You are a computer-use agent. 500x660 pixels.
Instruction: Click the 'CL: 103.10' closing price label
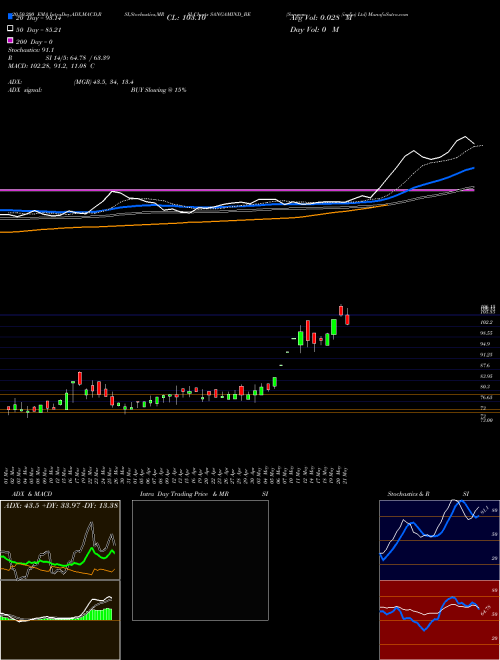point(186,18)
